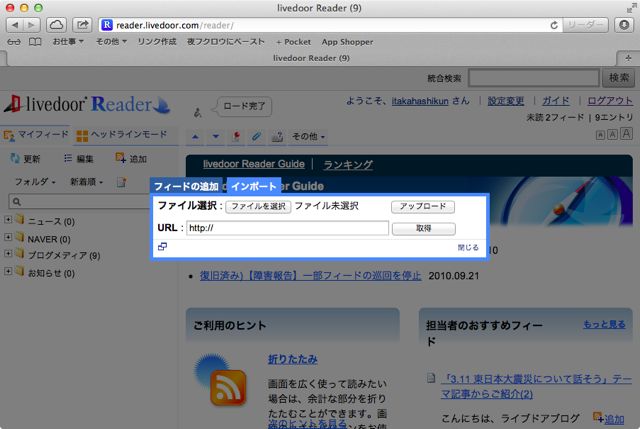Close the dialog with 閉じる
Image resolution: width=640 pixels, height=429 pixels.
click(x=468, y=247)
